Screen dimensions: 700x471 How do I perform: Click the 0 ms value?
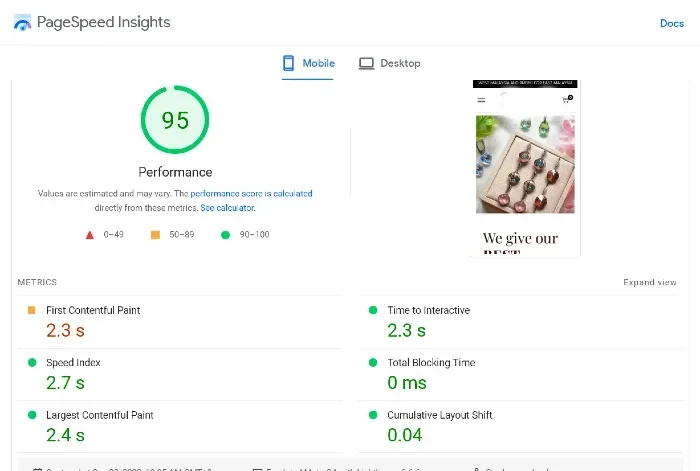tap(407, 383)
